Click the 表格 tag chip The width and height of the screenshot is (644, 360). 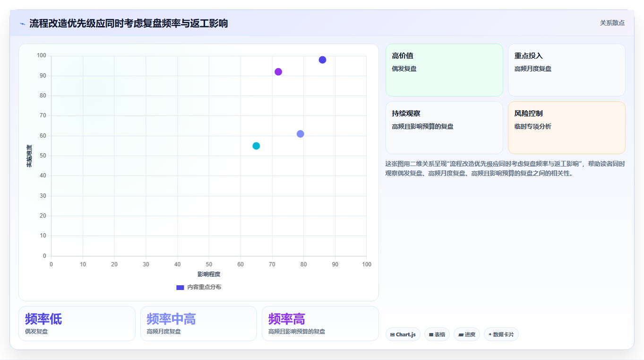[437, 334]
